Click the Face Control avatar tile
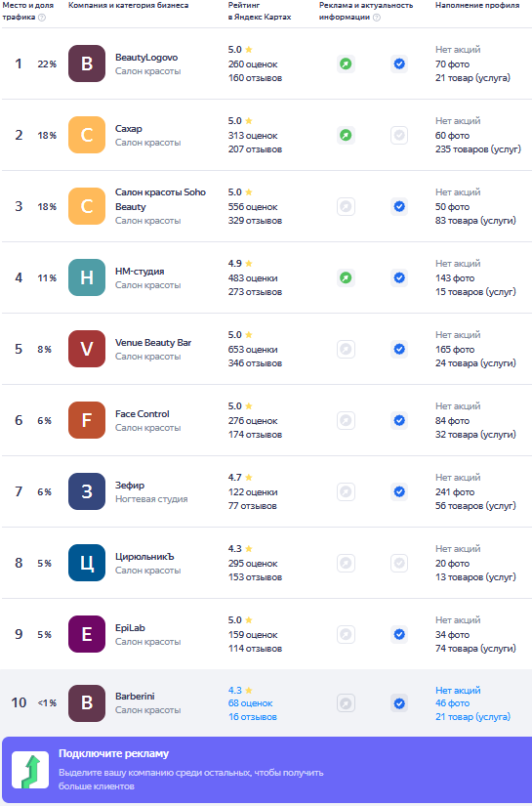The height and width of the screenshot is (806, 532). coord(87,420)
